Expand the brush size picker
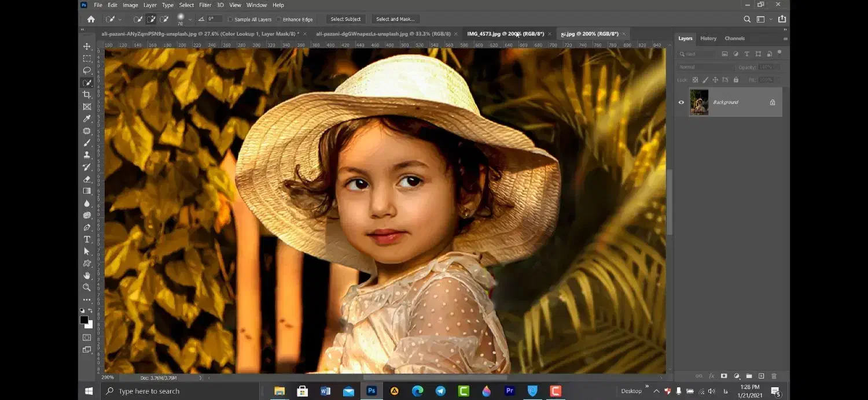Viewport: 868px width, 400px height. pyautogui.click(x=190, y=18)
